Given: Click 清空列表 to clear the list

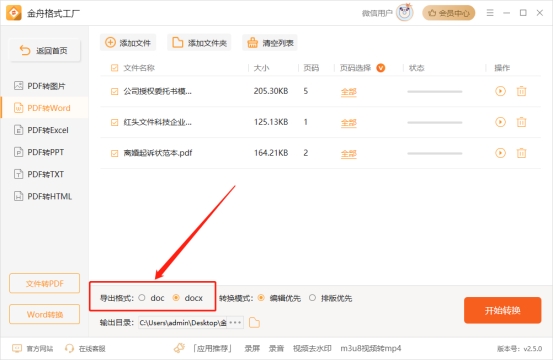Looking at the screenshot, I should tap(270, 43).
